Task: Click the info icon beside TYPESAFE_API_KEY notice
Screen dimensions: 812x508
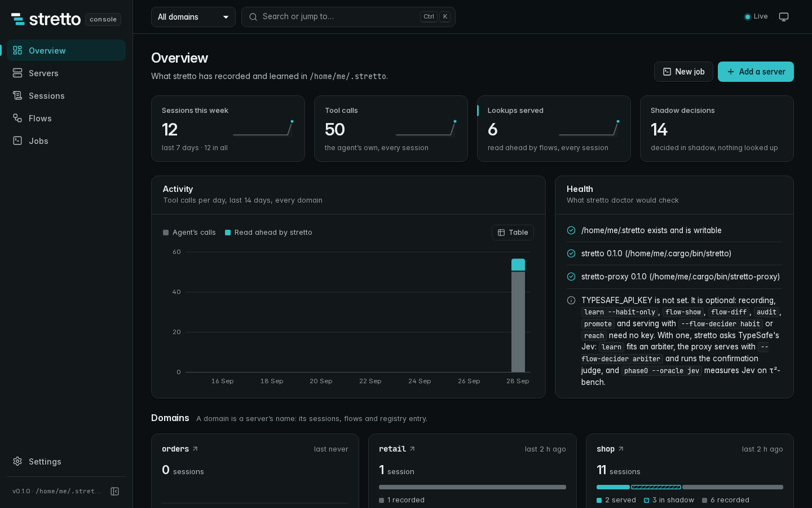Action: pyautogui.click(x=571, y=300)
